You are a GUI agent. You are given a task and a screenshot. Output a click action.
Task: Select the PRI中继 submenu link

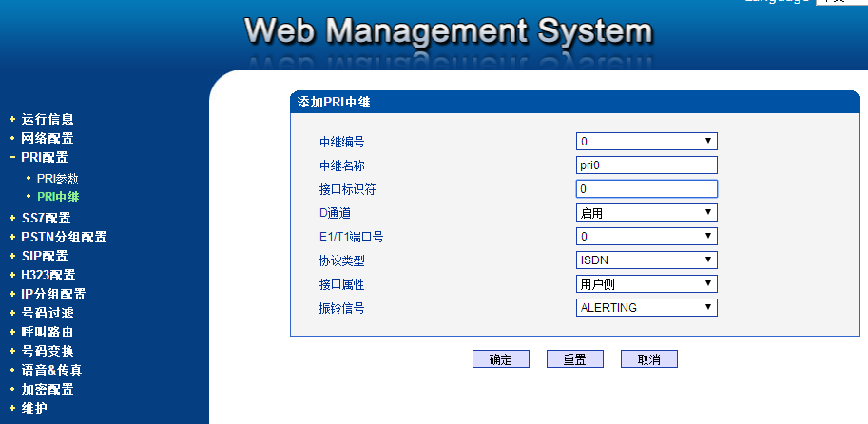[57, 197]
